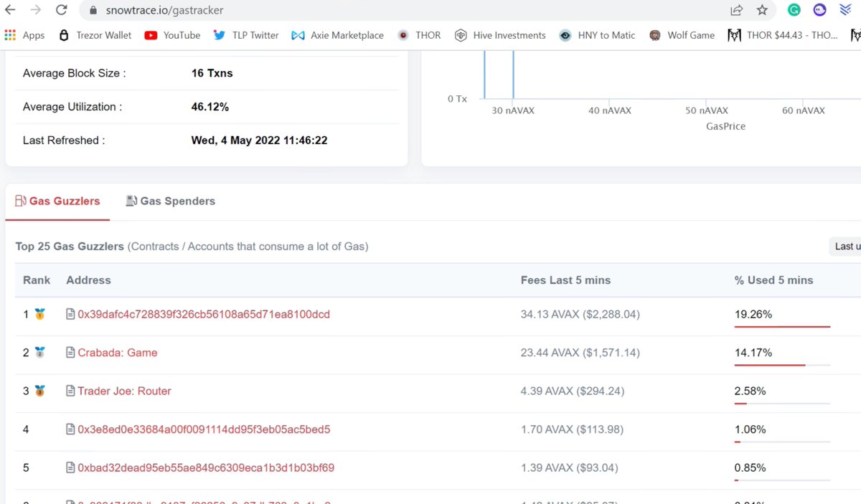Click contract icon beside Crabada: Game
This screenshot has height=504, width=861.
pos(70,353)
